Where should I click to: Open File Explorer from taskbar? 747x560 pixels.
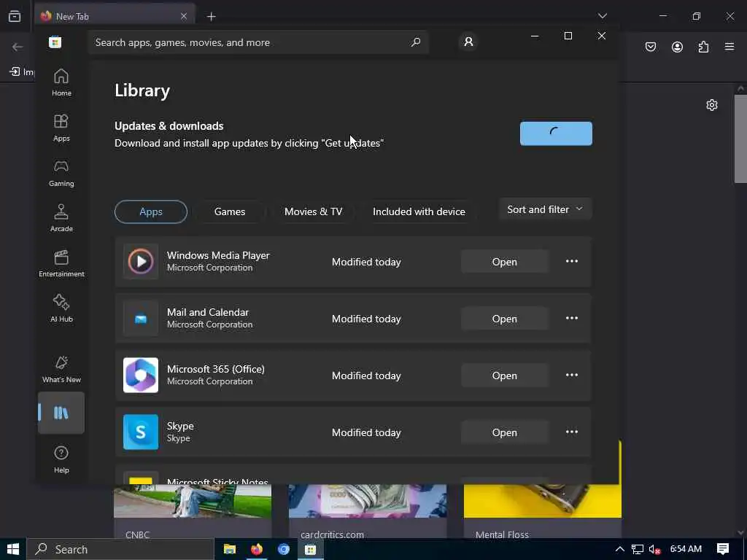point(230,549)
